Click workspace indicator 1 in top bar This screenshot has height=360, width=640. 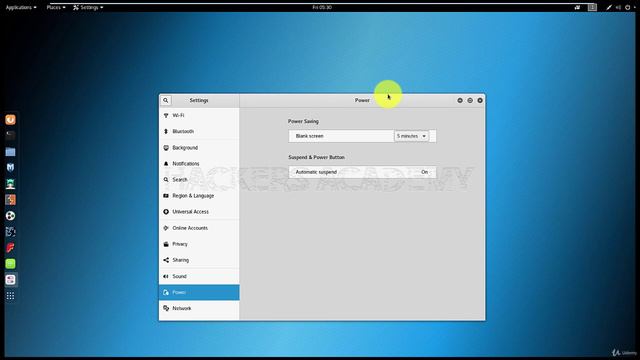click(592, 7)
